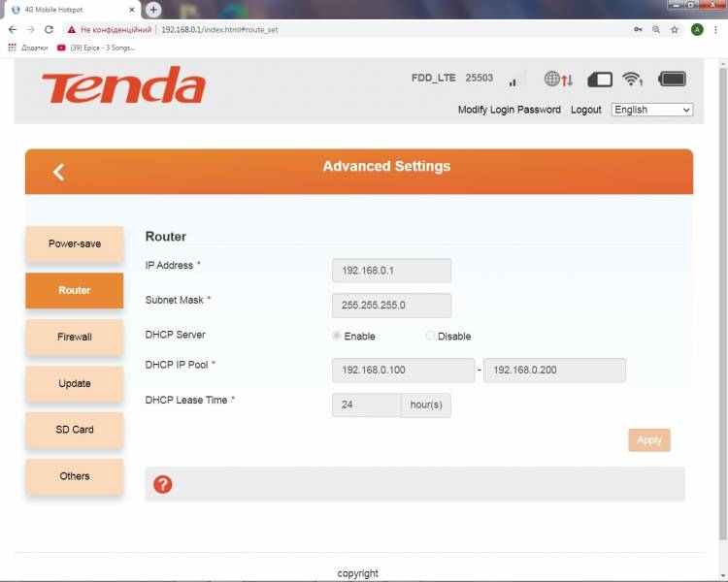Click the Advanced Settings header title
728x582 pixels.
coord(386,166)
